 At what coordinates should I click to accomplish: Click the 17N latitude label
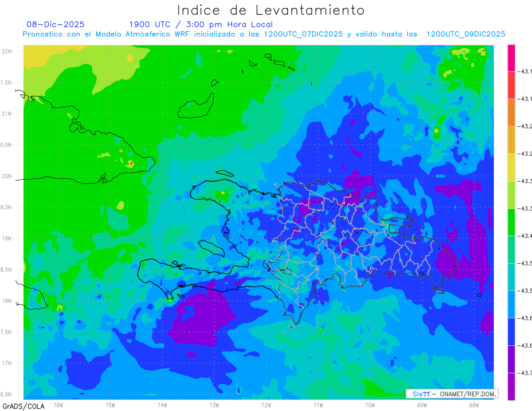coord(7,363)
